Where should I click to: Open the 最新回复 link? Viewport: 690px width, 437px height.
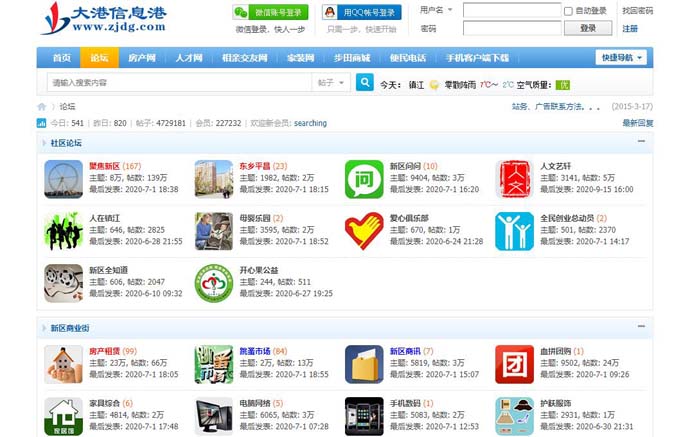click(638, 123)
